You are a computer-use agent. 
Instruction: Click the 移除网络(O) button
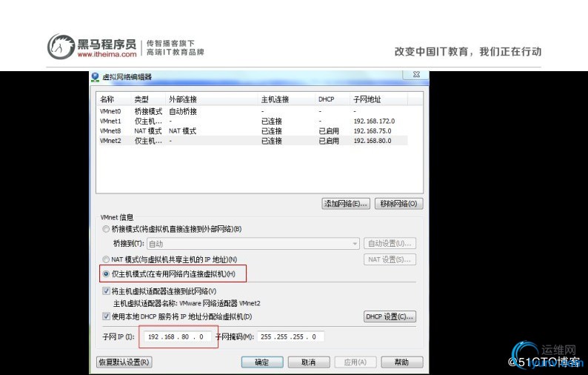point(398,204)
